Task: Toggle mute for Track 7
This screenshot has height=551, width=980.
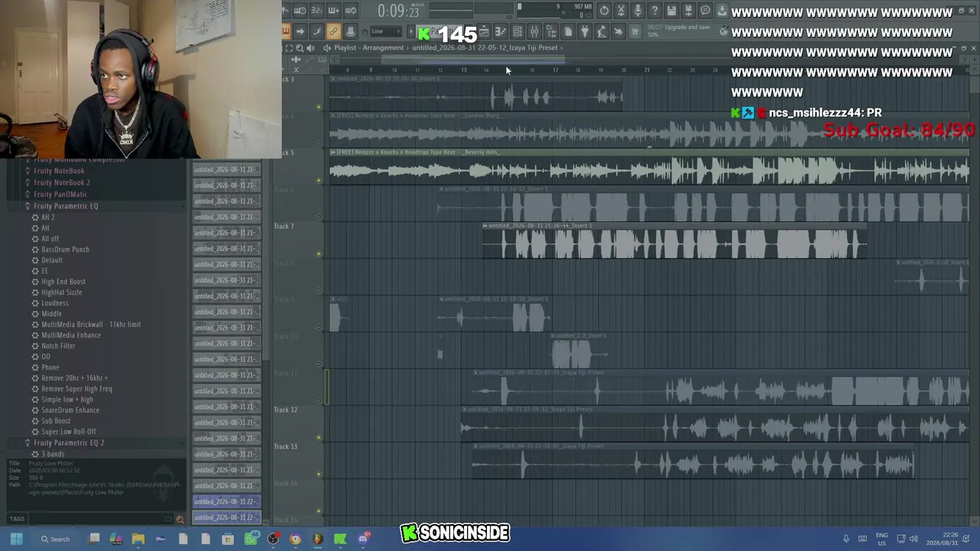Action: click(319, 253)
